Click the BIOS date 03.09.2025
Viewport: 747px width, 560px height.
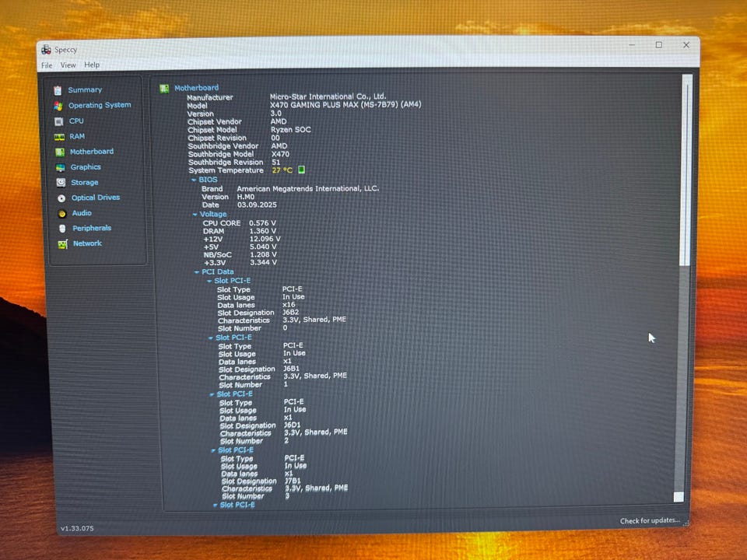pyautogui.click(x=257, y=205)
